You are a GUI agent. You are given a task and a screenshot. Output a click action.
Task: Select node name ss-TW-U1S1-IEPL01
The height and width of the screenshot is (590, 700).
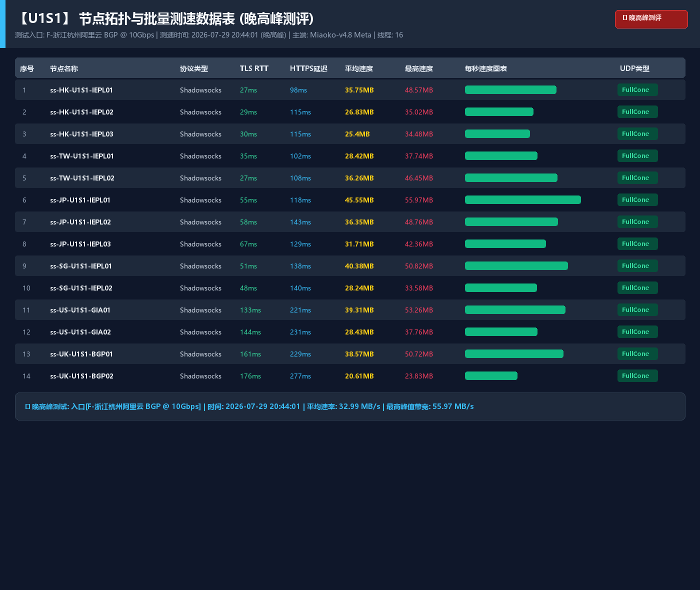[82, 156]
